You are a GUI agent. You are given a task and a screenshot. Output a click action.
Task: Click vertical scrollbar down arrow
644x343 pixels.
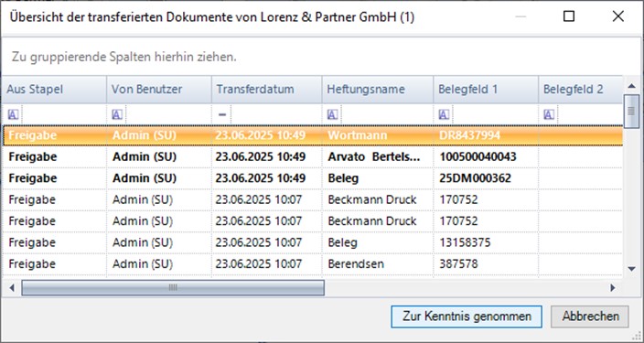[632, 269]
